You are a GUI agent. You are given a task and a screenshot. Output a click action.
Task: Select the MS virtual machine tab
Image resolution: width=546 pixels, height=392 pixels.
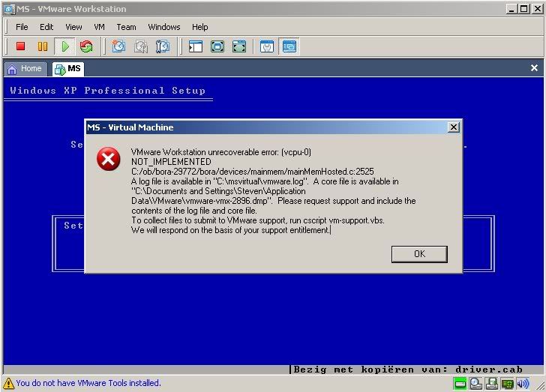pyautogui.click(x=68, y=69)
